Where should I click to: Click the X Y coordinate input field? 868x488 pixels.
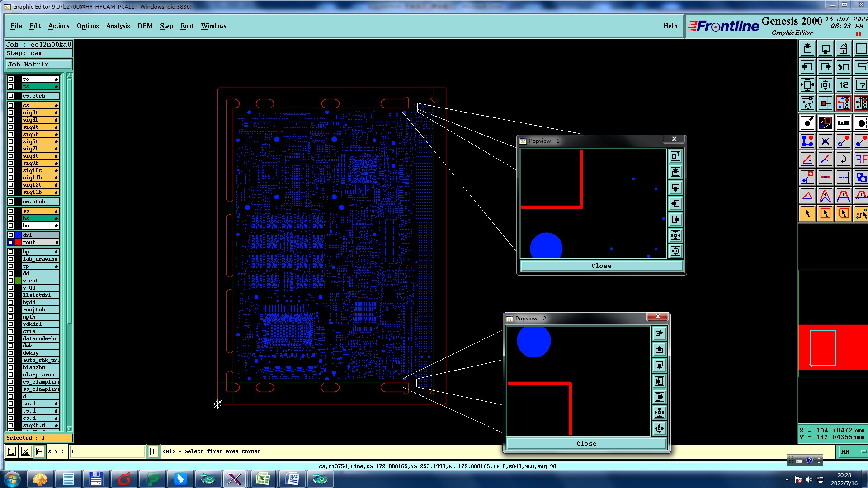tap(107, 451)
